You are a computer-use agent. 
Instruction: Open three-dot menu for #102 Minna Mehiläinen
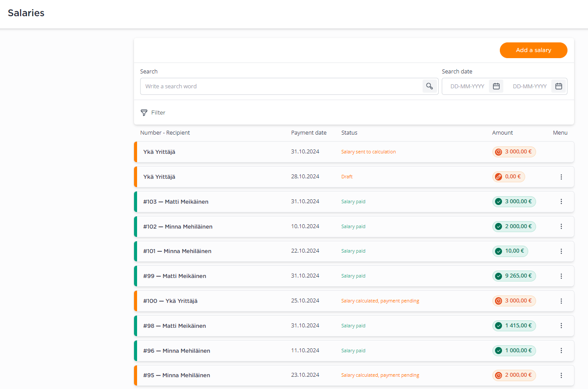pyautogui.click(x=561, y=226)
